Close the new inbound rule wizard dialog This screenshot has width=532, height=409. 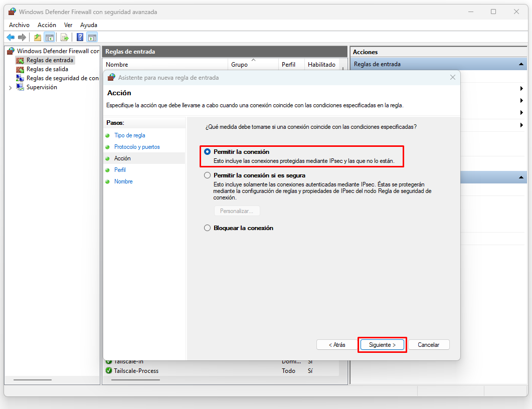pyautogui.click(x=453, y=77)
